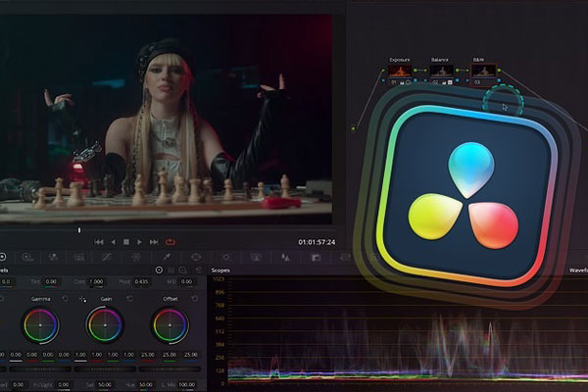Play the clip forward
The image size is (588, 392).
139,242
